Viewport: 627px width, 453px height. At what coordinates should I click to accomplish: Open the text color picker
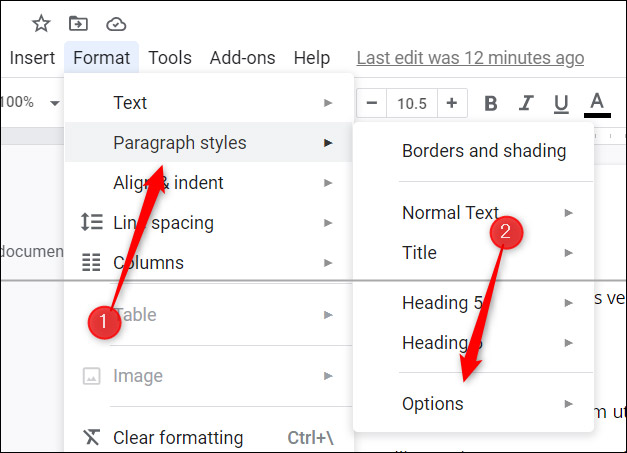point(597,103)
